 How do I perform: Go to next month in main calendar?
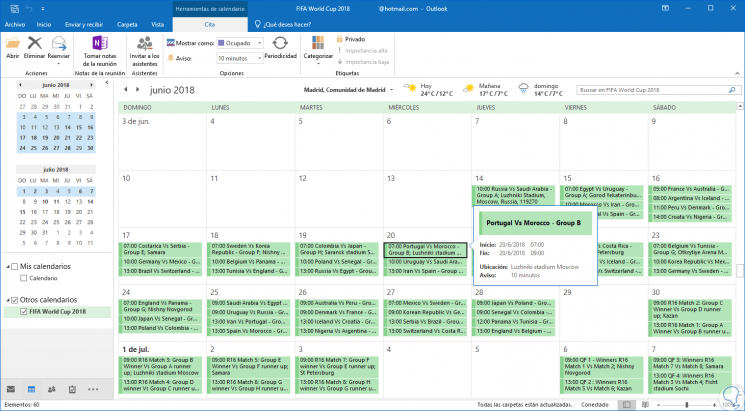pos(137,89)
